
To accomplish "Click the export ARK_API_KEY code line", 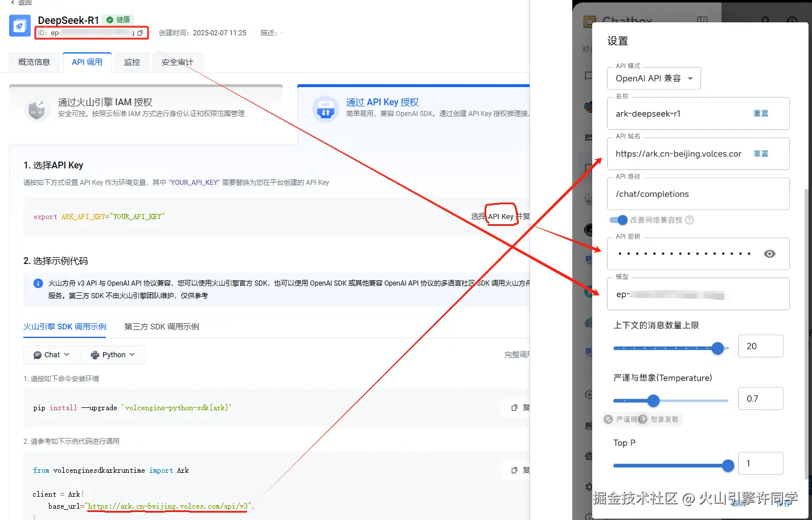I will [99, 217].
